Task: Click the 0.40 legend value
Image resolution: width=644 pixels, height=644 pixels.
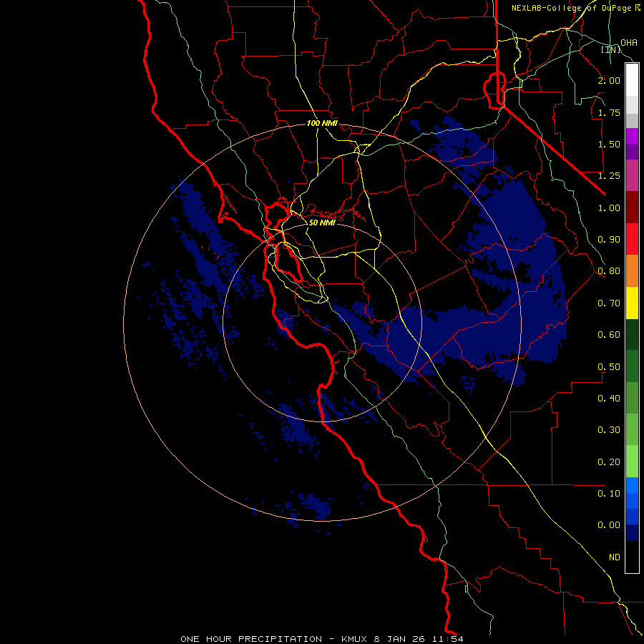Action: [609, 399]
